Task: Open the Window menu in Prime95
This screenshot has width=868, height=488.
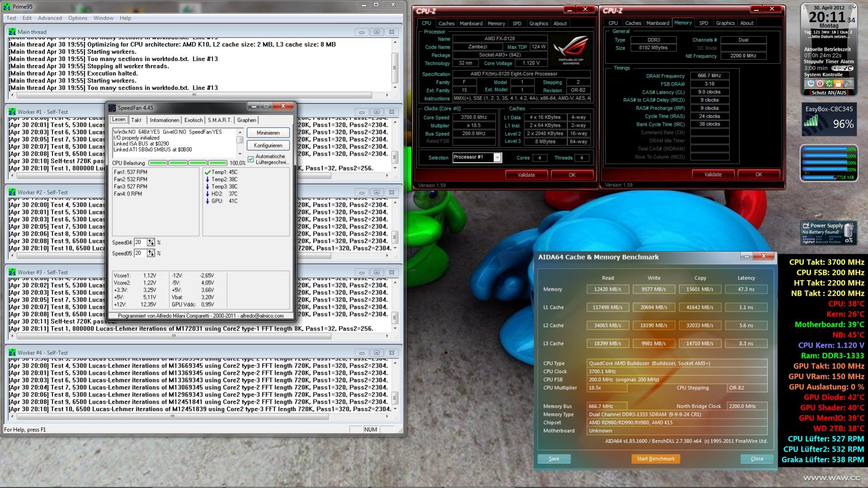Action: click(x=104, y=18)
